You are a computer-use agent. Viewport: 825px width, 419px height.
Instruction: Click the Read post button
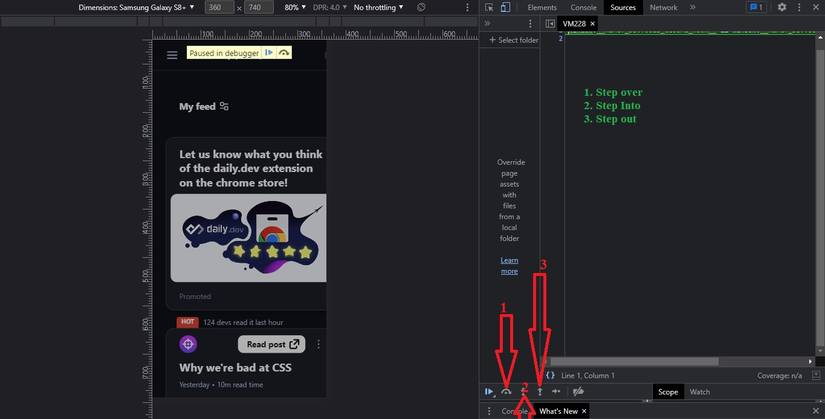point(271,344)
